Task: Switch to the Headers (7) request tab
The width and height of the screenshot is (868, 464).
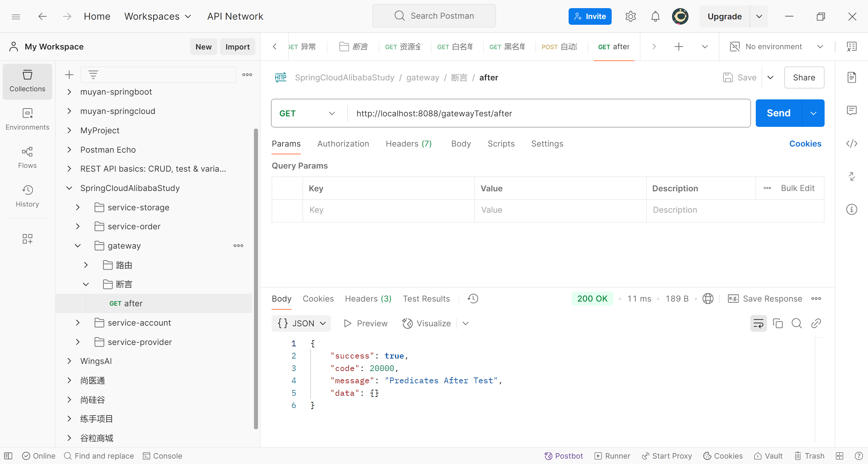Action: pos(409,144)
